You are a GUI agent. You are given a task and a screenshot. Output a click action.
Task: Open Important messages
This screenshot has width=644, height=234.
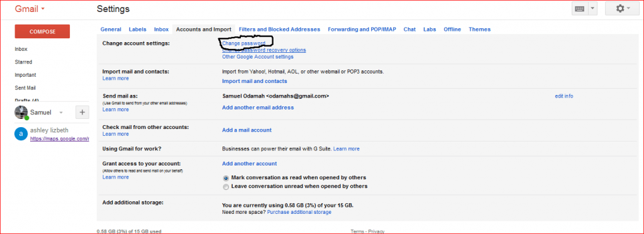pyautogui.click(x=25, y=75)
